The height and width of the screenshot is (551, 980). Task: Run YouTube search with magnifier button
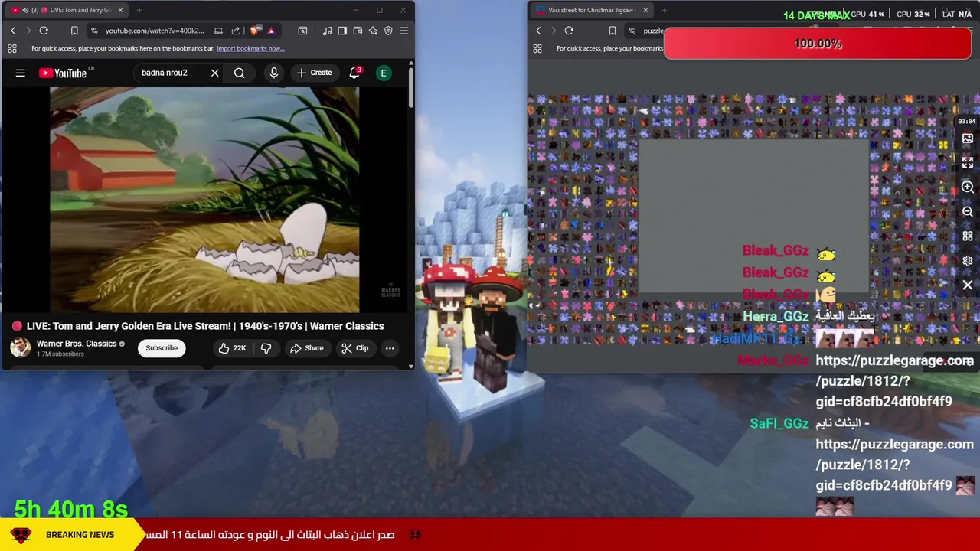[240, 73]
